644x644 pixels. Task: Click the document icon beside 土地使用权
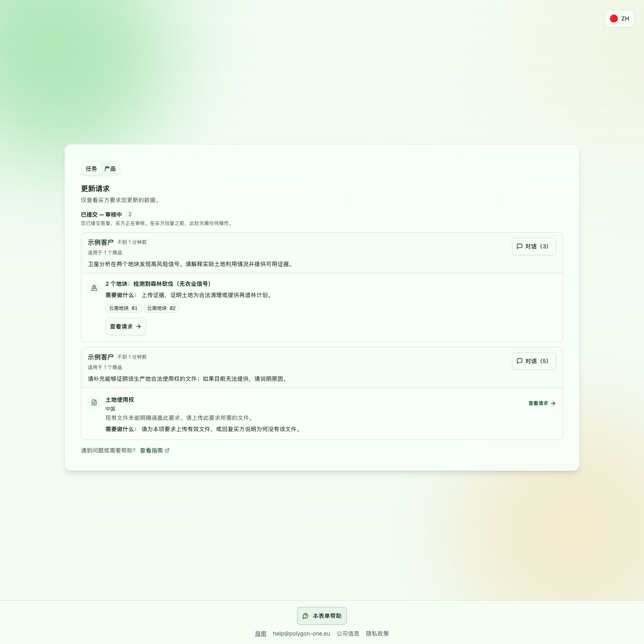[x=94, y=402]
